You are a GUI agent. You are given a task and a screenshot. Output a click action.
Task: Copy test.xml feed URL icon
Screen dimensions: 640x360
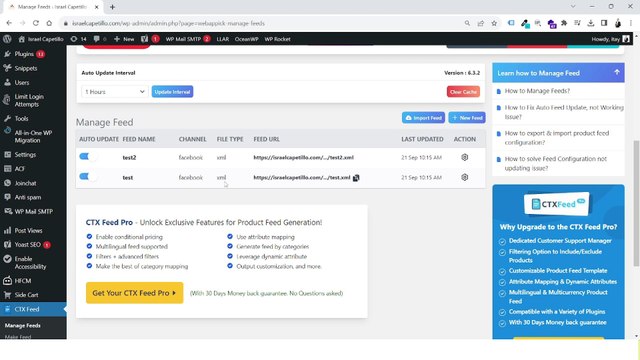pyautogui.click(x=356, y=178)
